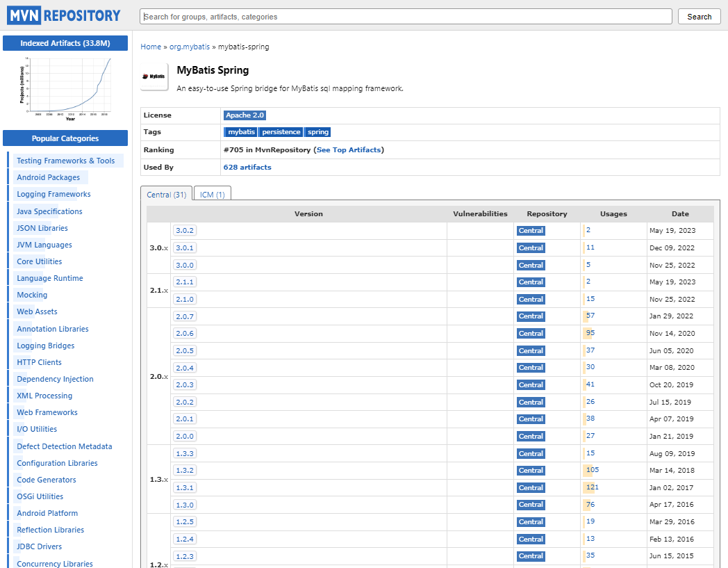This screenshot has height=568, width=728.
Task: Open Logging Frameworks category
Action: pyautogui.click(x=54, y=194)
